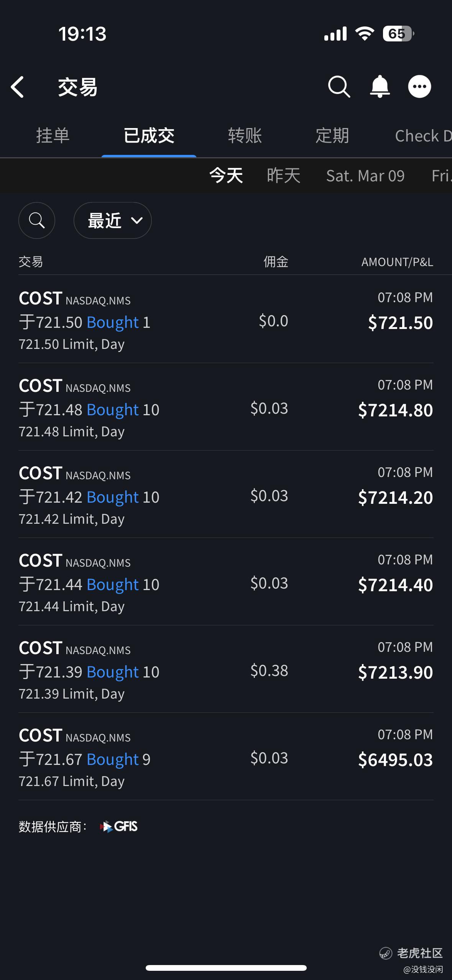Select 昨天 date filter
Viewport: 452px width, 980px height.
[x=284, y=176]
